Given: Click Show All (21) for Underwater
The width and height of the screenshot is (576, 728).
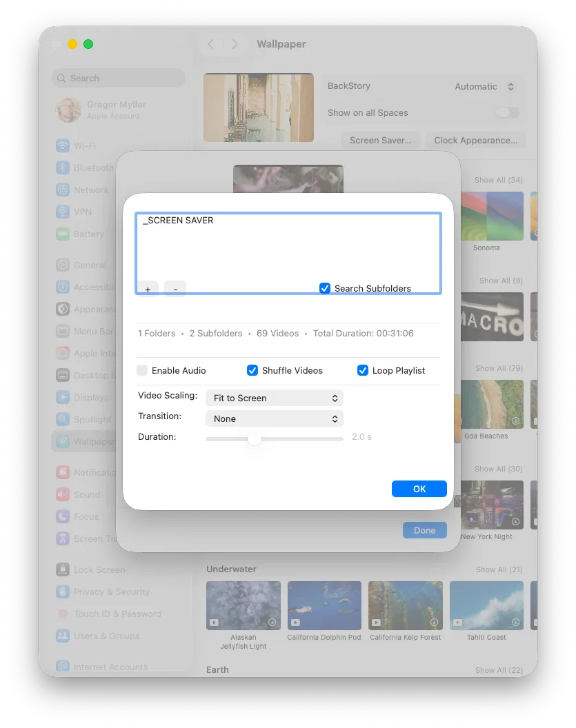Looking at the screenshot, I should (499, 569).
